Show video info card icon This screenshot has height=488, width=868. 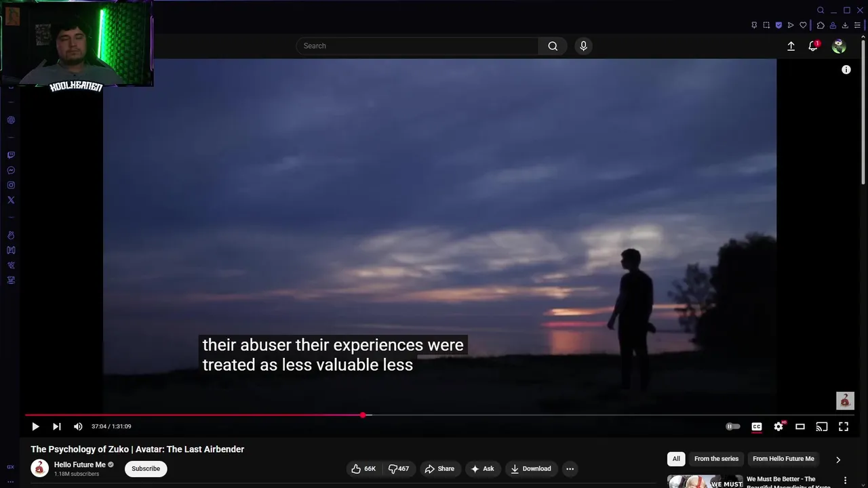846,70
